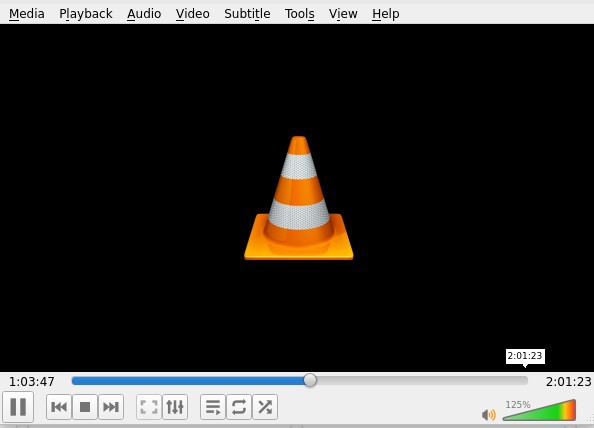Toggle loop repeat mode
This screenshot has width=594, height=428.
239,407
